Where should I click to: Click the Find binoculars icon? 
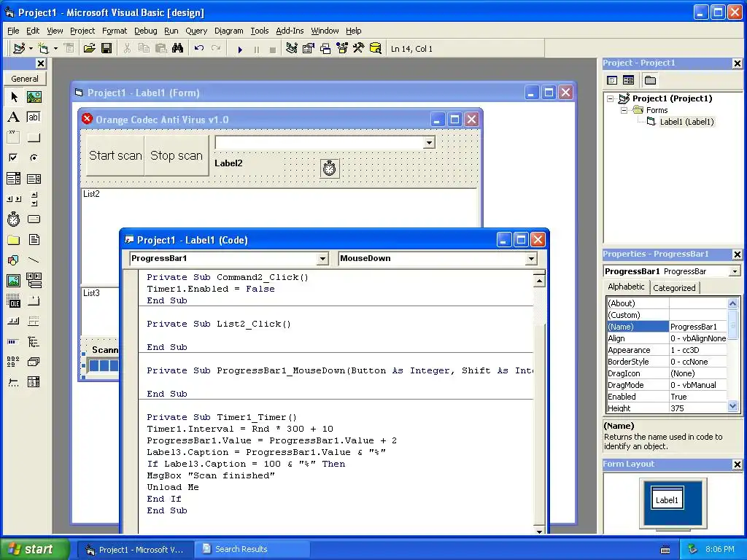click(178, 48)
